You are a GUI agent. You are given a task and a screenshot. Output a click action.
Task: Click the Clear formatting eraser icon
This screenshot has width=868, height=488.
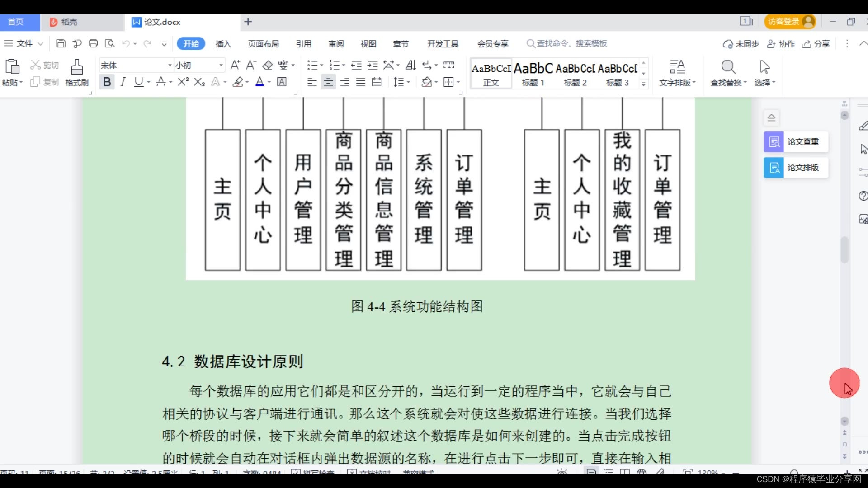point(268,65)
